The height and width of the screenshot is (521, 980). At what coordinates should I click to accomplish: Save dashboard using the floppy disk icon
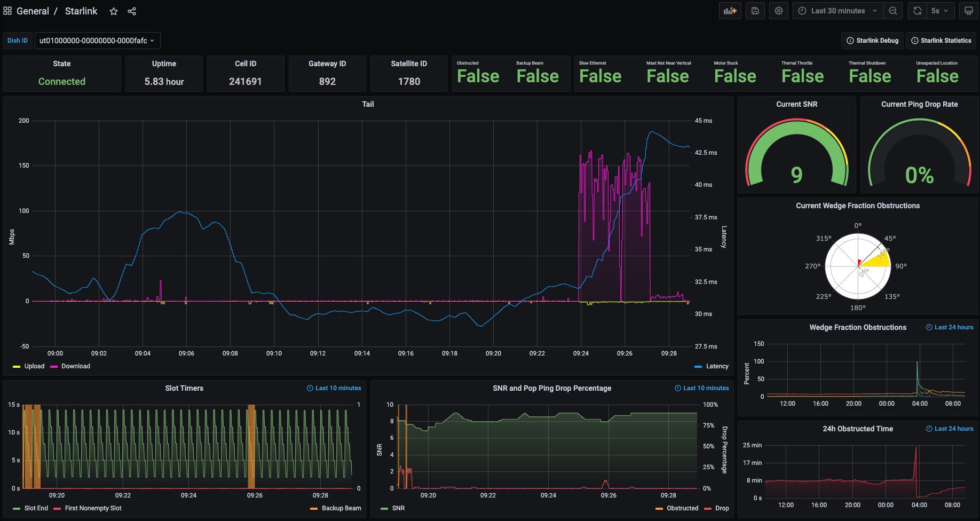755,11
